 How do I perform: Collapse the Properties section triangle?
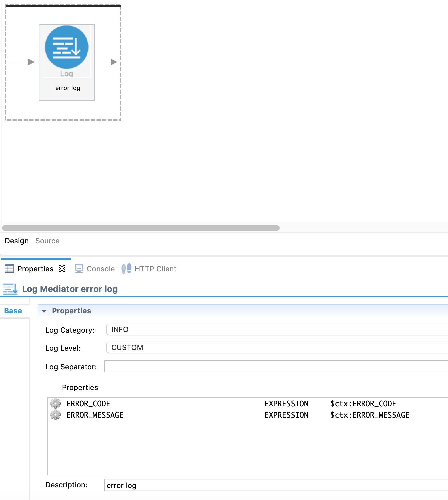(44, 311)
